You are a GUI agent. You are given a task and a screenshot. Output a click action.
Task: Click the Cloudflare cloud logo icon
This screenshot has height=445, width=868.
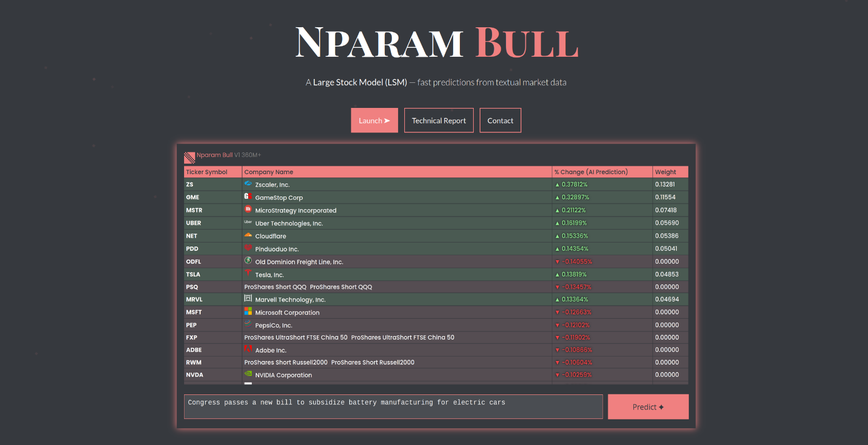click(248, 235)
